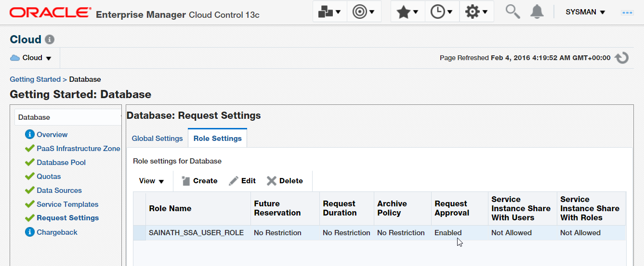This screenshot has height=266, width=644.
Task: Open the alerts bell icon
Action: coord(537,12)
